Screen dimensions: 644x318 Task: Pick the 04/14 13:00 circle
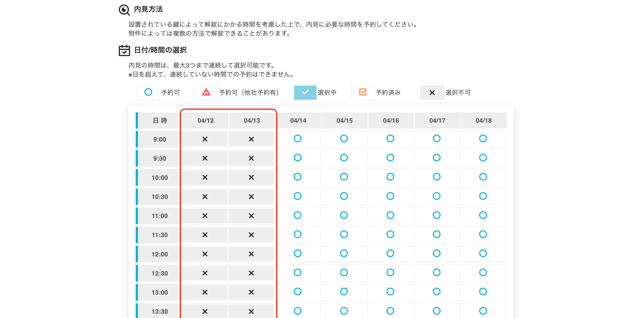[x=297, y=292]
